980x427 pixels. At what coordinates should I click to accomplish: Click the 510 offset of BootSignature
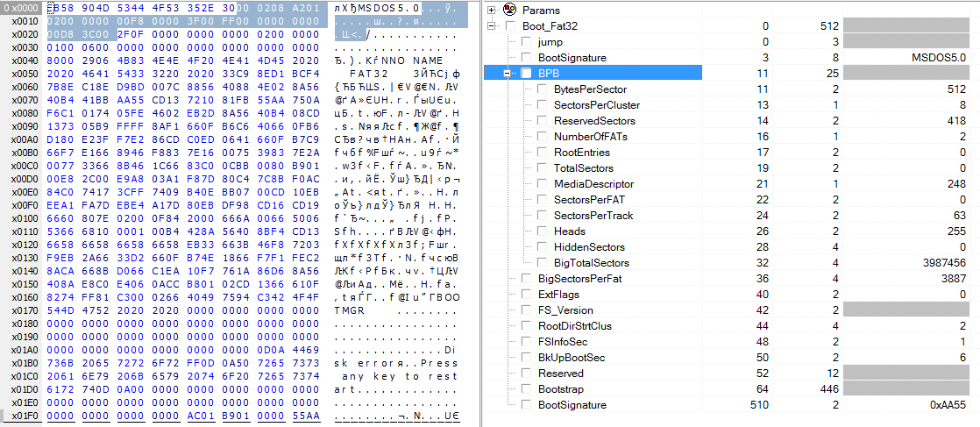[x=760, y=404]
